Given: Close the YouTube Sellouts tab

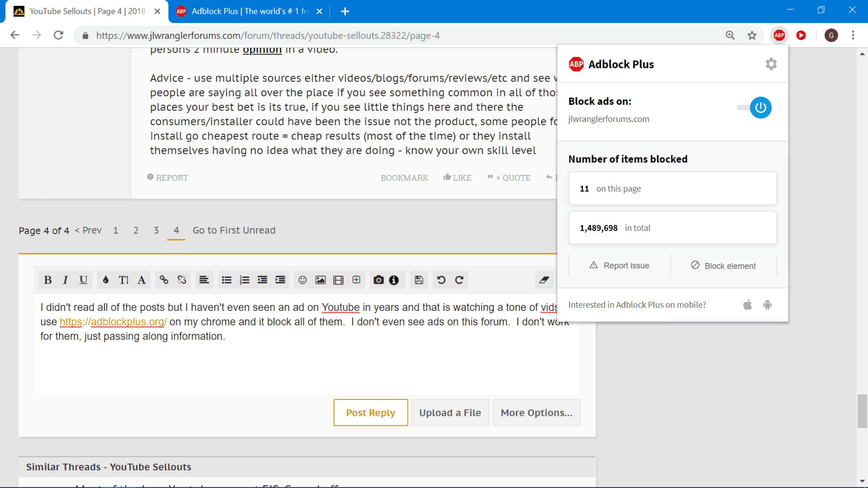Looking at the screenshot, I should click(x=157, y=11).
